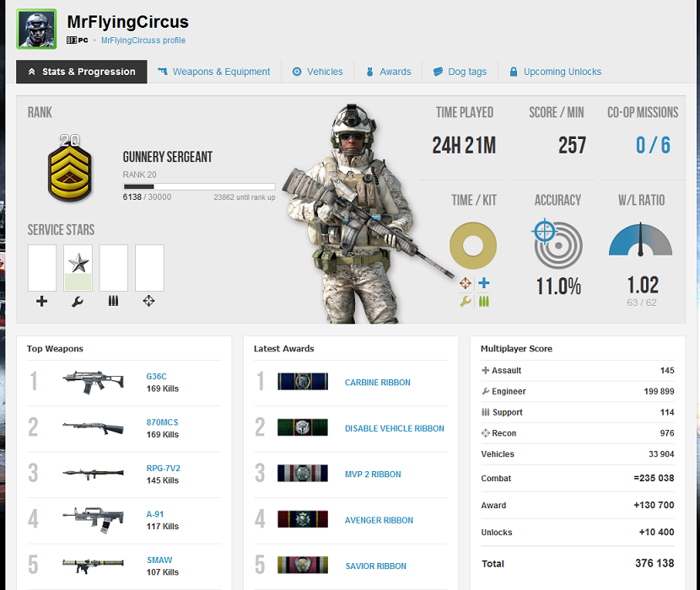Click the Support service star box
The image size is (700, 590).
(x=113, y=268)
